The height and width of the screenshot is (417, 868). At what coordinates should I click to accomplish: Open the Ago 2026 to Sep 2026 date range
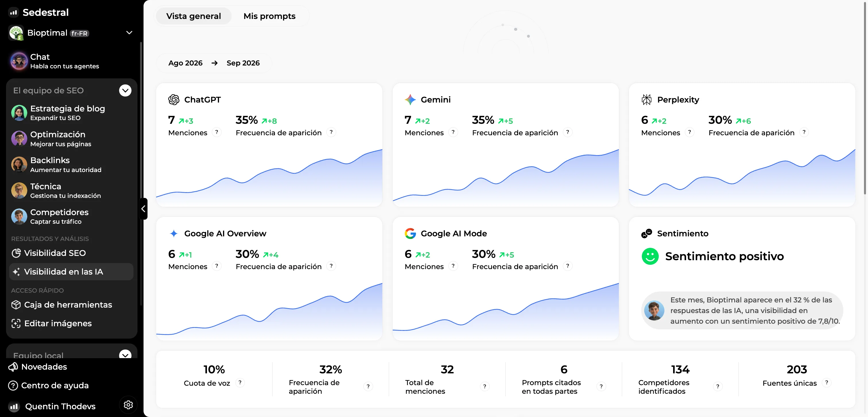(x=214, y=63)
